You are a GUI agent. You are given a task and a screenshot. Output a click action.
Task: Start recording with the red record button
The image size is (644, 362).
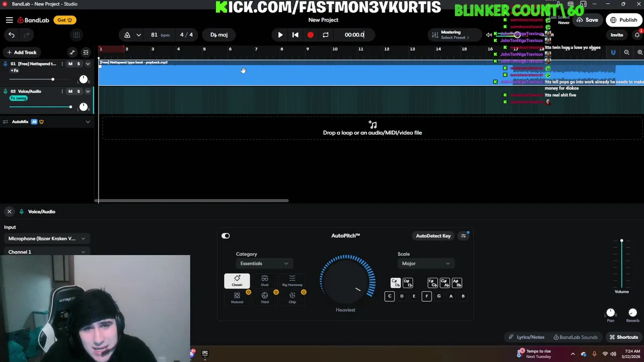tap(310, 35)
